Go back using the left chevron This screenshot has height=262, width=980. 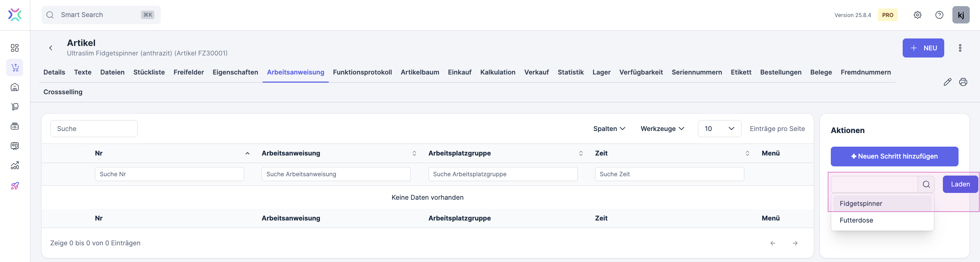(51, 48)
